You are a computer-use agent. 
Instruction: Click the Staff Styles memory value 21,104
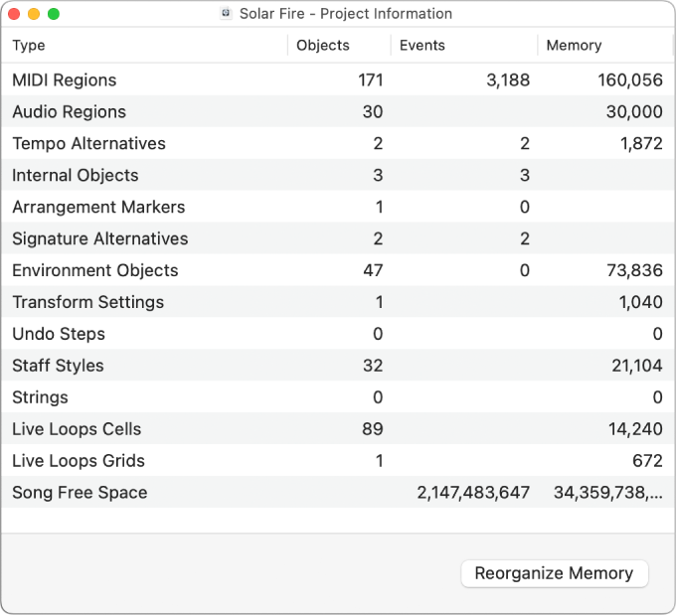pos(637,366)
